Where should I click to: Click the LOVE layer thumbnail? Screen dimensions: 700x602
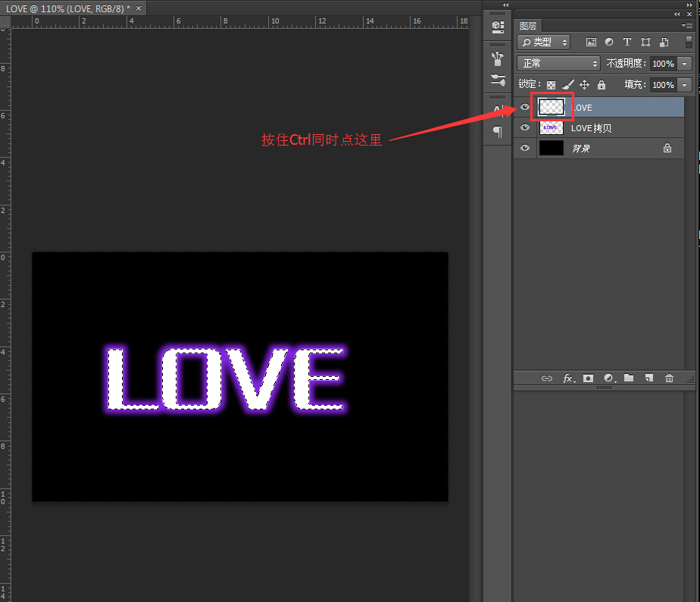(x=551, y=108)
